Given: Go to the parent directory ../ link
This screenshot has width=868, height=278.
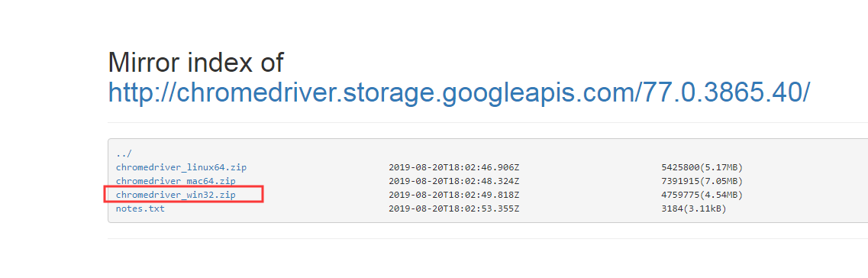Looking at the screenshot, I should coord(124,154).
